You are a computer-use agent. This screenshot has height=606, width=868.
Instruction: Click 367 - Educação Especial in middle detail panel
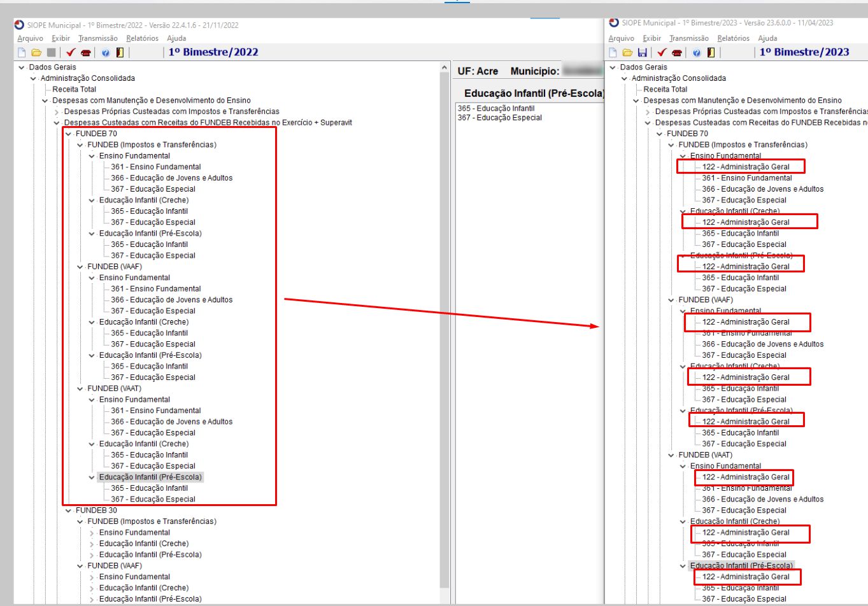pos(500,118)
